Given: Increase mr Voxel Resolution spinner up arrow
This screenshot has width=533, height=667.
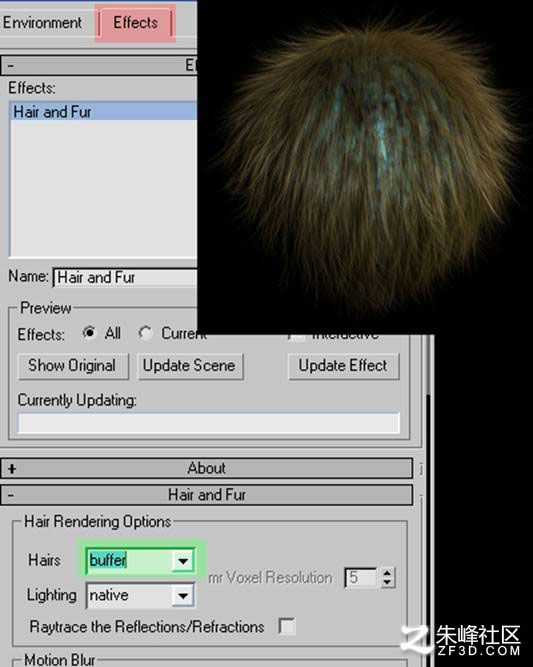Looking at the screenshot, I should pyautogui.click(x=387, y=573).
